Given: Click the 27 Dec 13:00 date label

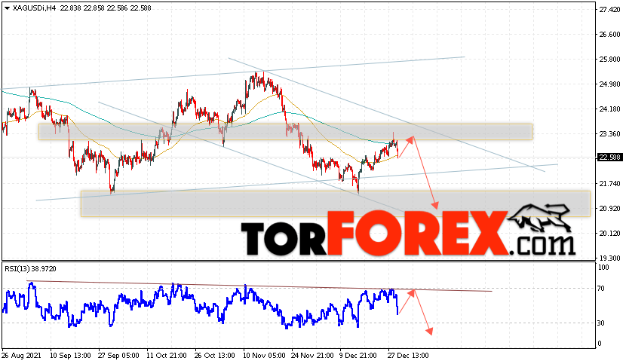Looking at the screenshot, I should click(409, 355).
